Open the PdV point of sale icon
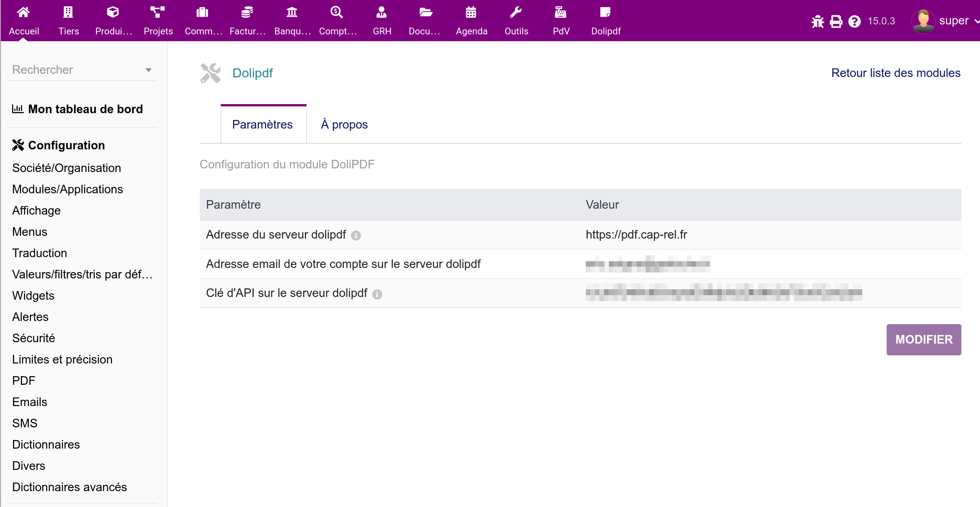The height and width of the screenshot is (507, 980). (560, 12)
